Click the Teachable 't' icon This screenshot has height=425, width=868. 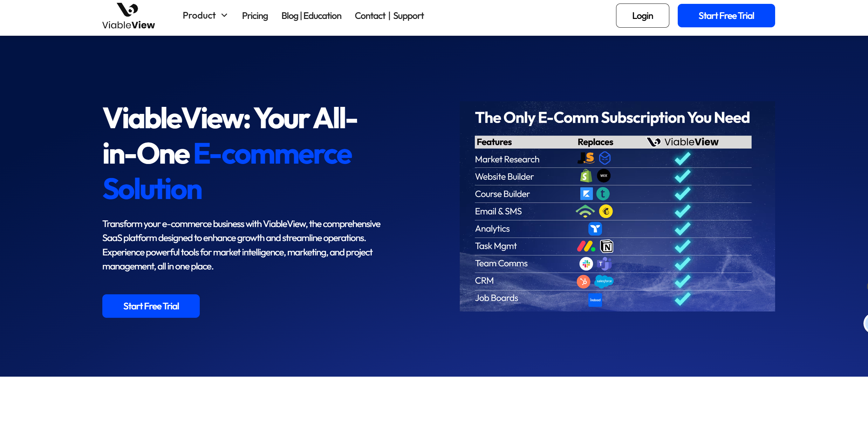click(603, 194)
